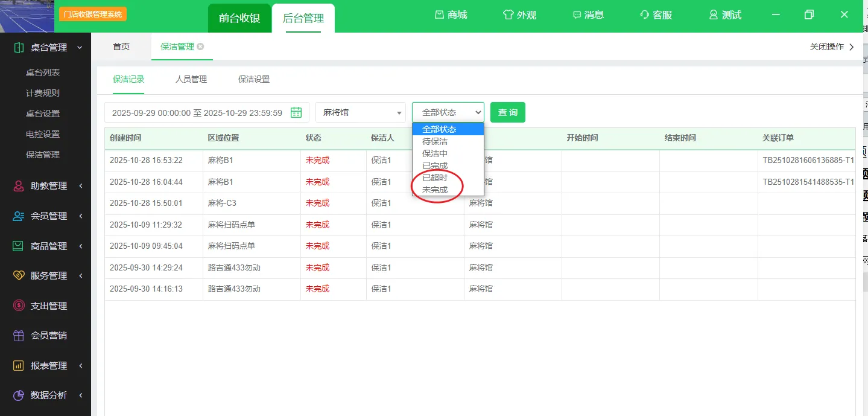Click the 客服 headset icon
The width and height of the screenshot is (868, 416).
point(644,15)
